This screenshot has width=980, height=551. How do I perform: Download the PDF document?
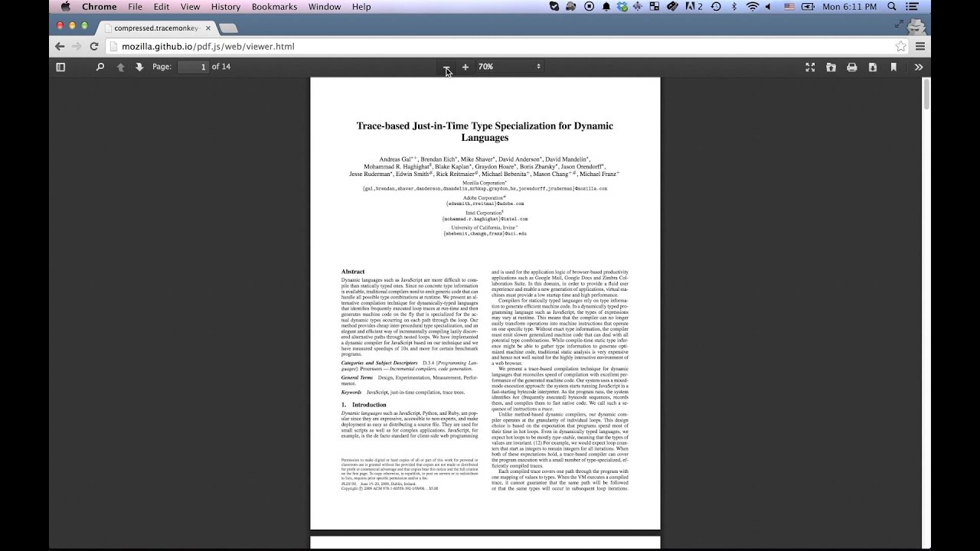(872, 67)
